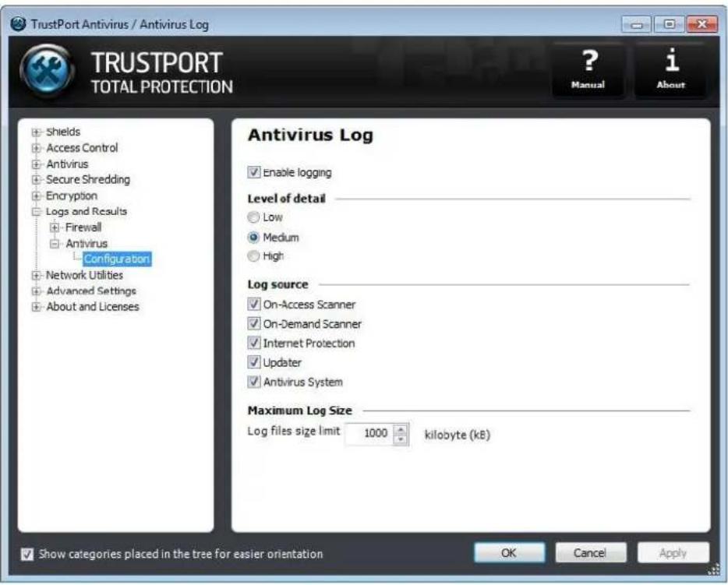728x585 pixels.
Task: Toggle Antivirus System log source
Action: 253,382
